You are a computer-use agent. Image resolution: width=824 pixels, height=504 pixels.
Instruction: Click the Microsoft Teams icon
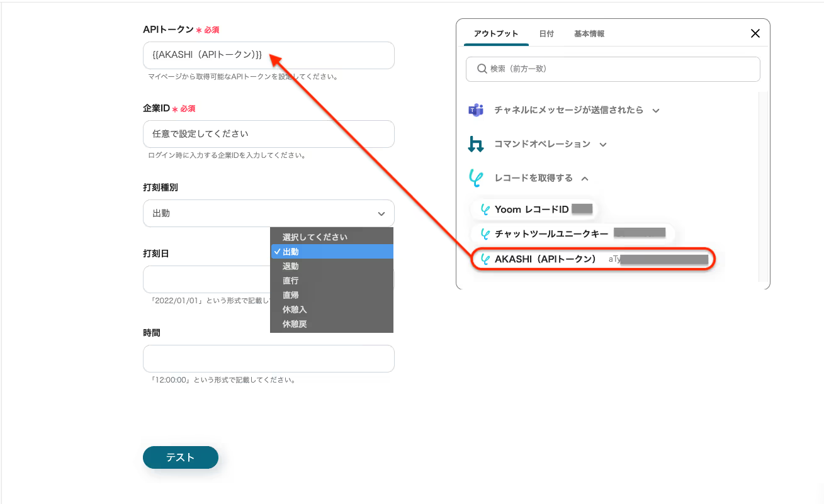(475, 110)
